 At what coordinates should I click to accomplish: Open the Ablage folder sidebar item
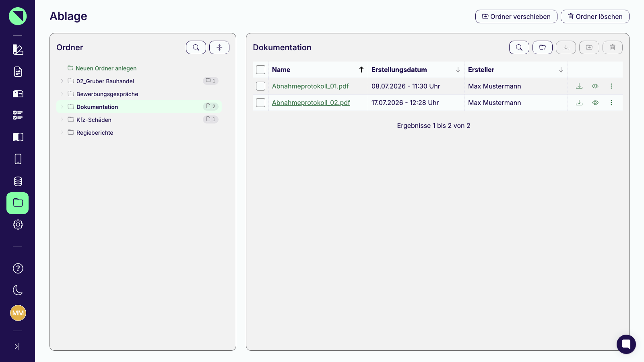point(18,203)
